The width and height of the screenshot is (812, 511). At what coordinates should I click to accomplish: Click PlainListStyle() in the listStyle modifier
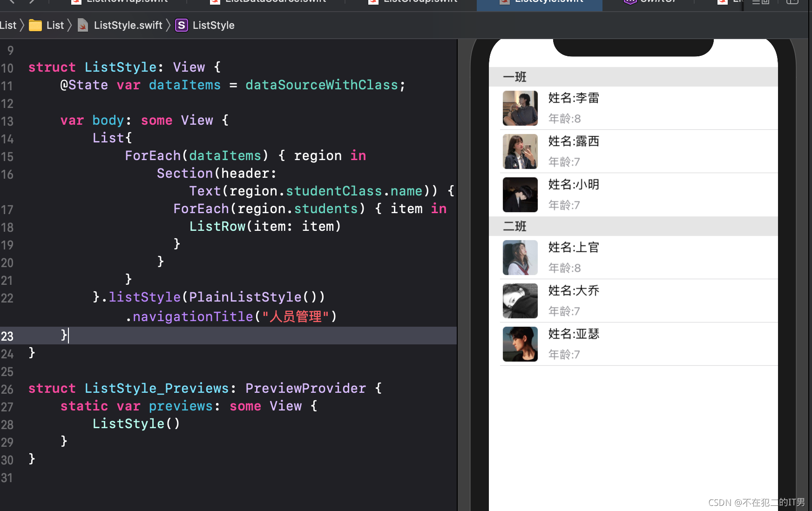(253, 297)
